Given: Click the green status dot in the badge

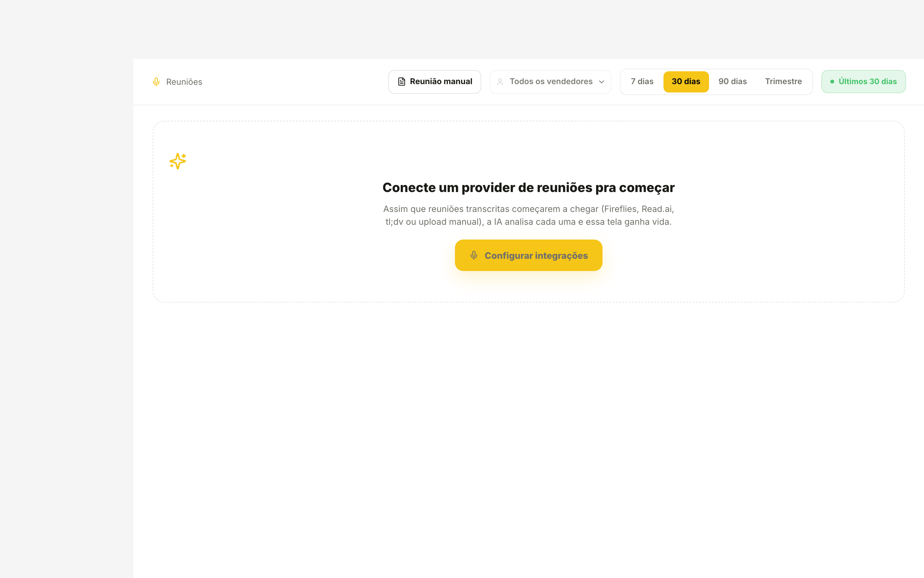Looking at the screenshot, I should [832, 82].
